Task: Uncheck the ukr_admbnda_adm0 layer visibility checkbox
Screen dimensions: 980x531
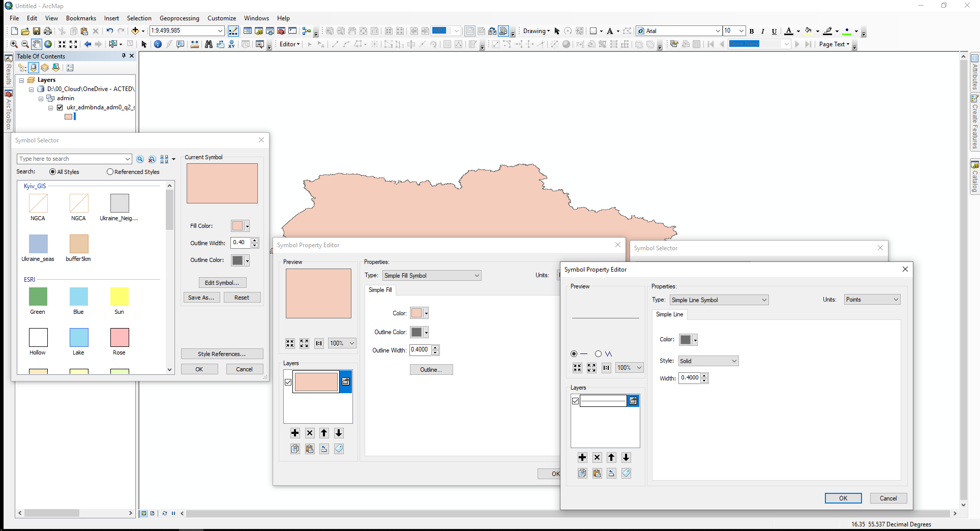Action: (x=60, y=107)
